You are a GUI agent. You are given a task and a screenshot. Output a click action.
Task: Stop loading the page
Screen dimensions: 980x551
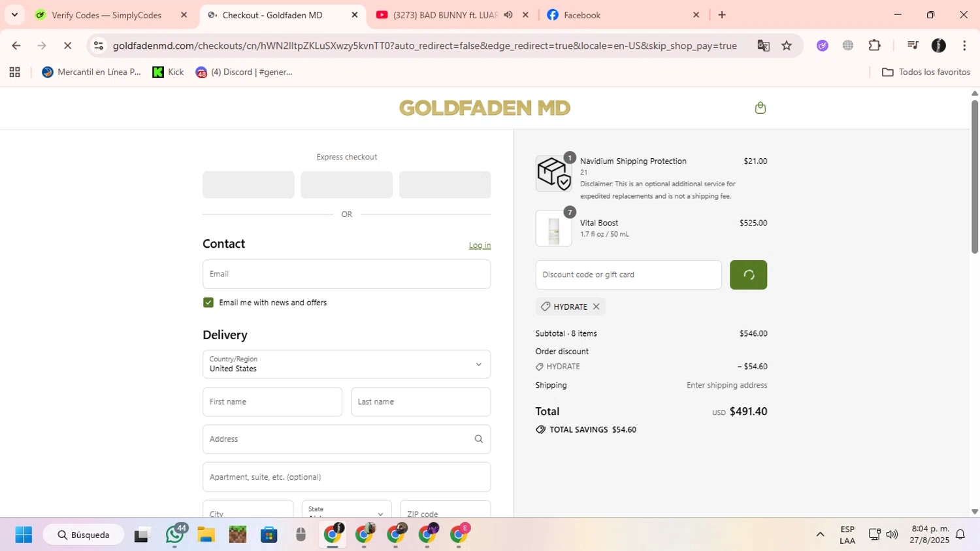coord(67,46)
